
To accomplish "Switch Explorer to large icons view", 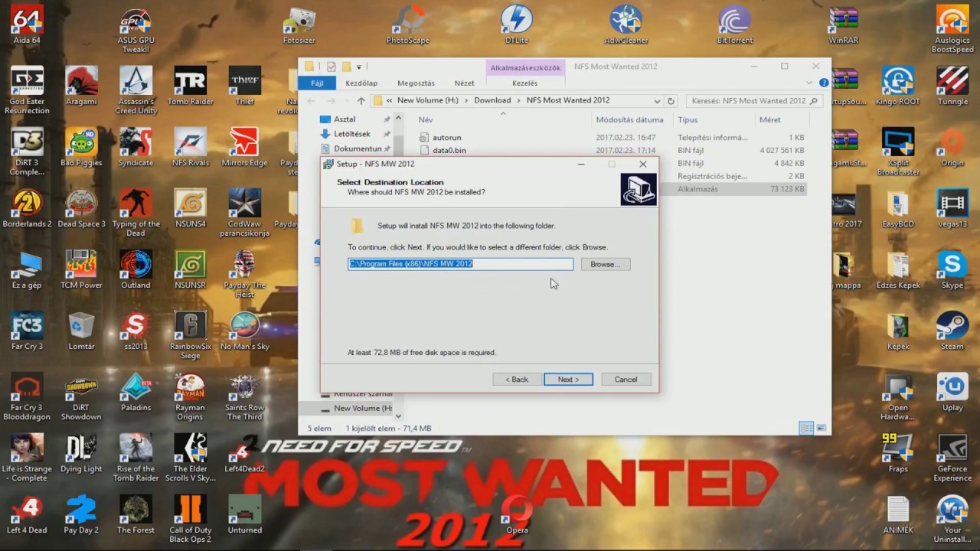I will [822, 429].
